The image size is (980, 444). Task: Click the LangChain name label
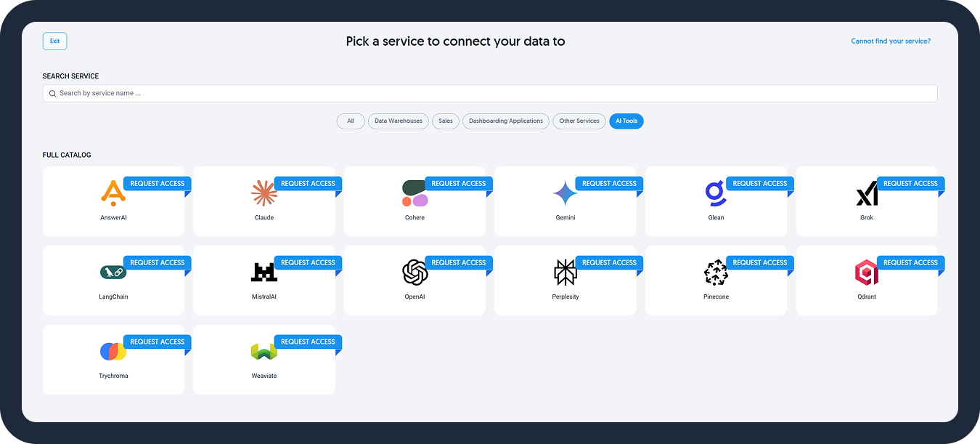tap(113, 297)
